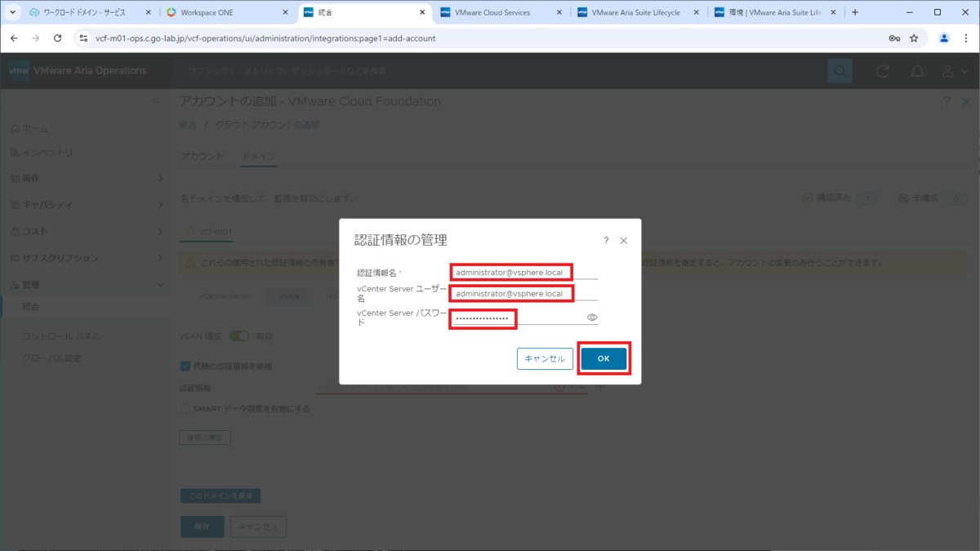
Task: Collapse the left navigation with double chevron
Action: click(157, 100)
